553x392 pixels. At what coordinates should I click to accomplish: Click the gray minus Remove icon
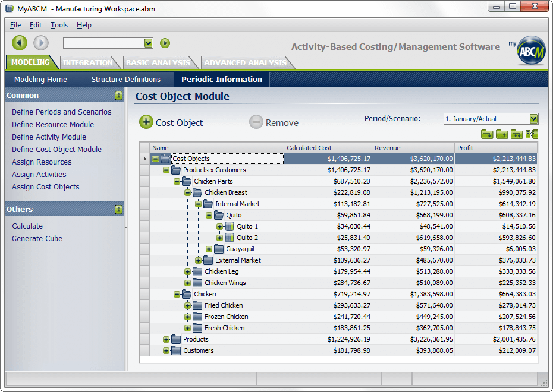point(256,122)
